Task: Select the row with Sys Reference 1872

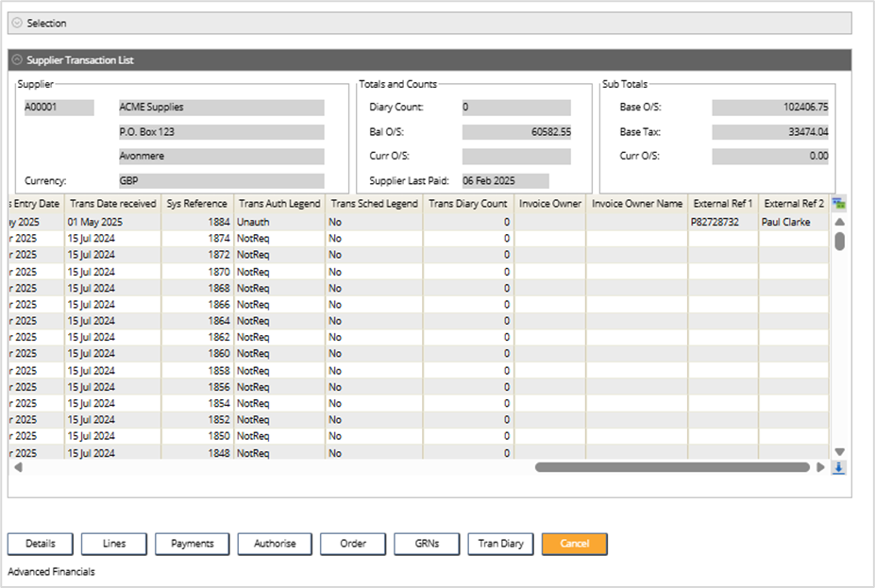Action: [418, 255]
